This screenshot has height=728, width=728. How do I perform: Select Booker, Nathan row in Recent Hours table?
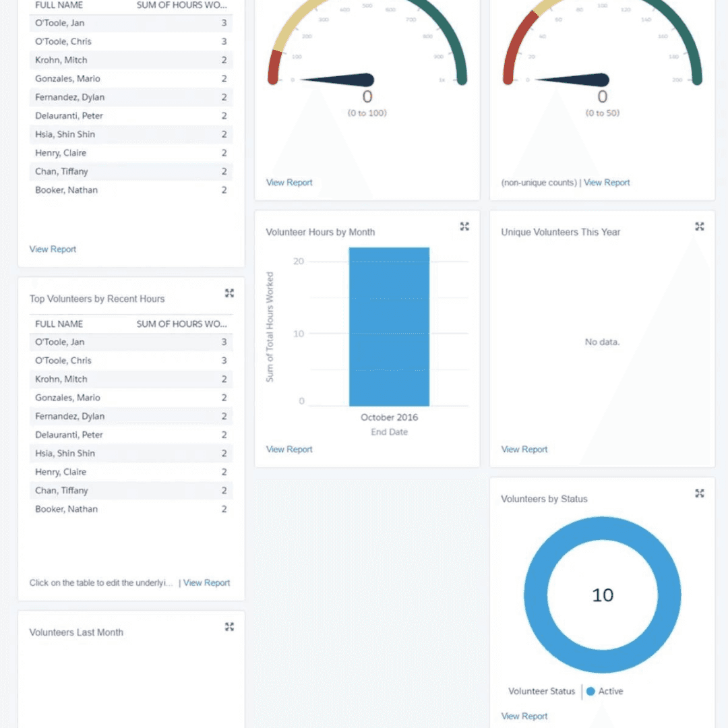tap(131, 510)
